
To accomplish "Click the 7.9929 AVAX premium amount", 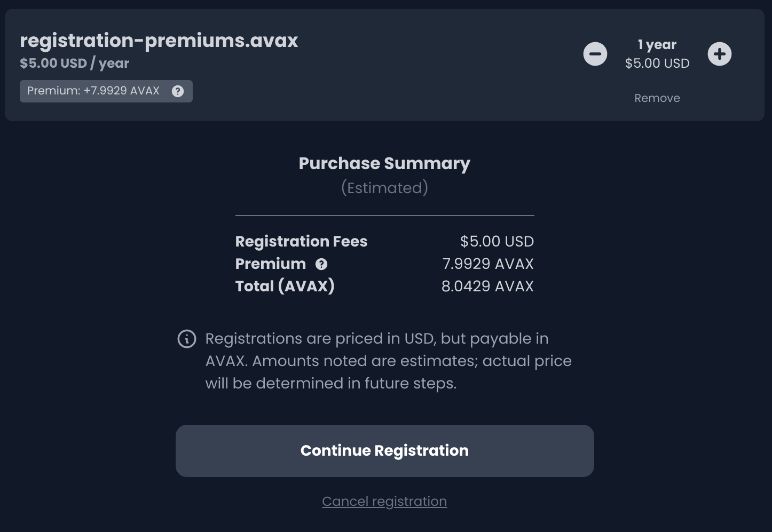I will point(488,264).
